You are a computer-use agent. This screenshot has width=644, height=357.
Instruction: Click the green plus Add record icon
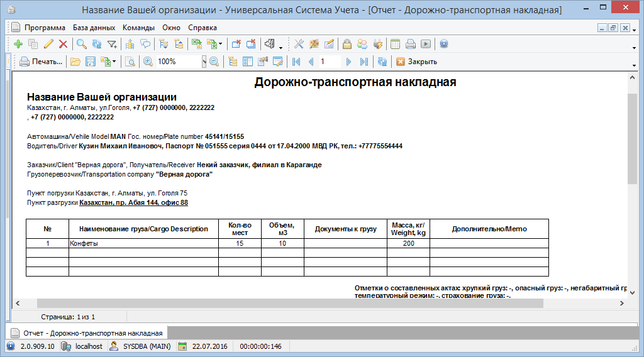(18, 44)
